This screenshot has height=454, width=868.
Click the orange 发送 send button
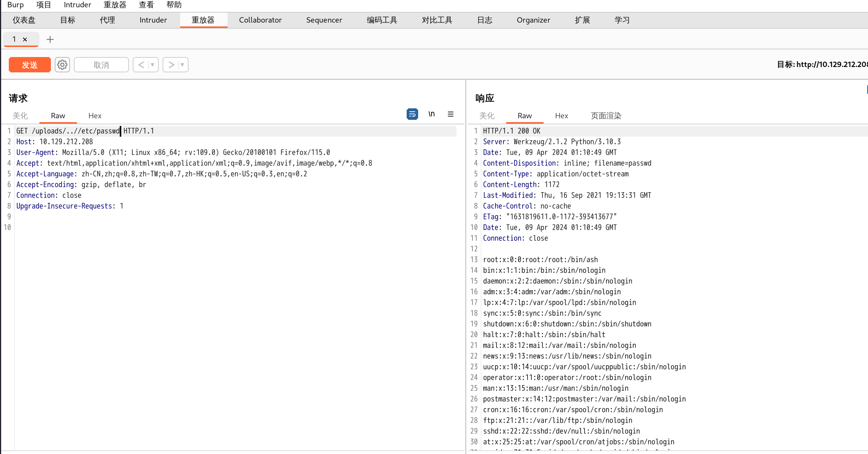pos(29,65)
